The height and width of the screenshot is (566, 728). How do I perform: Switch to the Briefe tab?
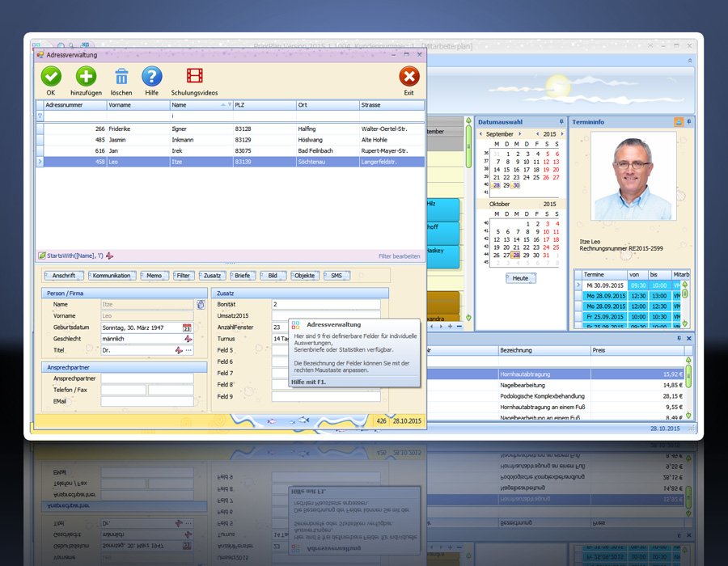click(243, 276)
